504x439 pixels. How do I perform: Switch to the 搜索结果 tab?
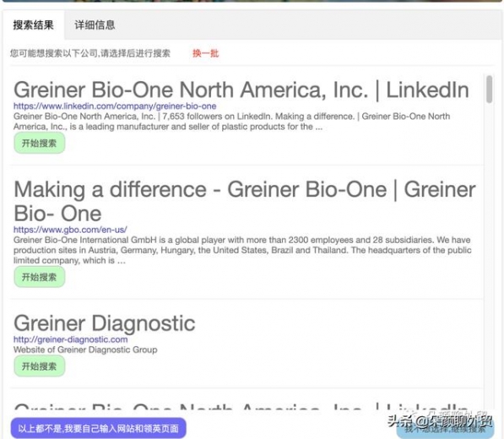(33, 25)
